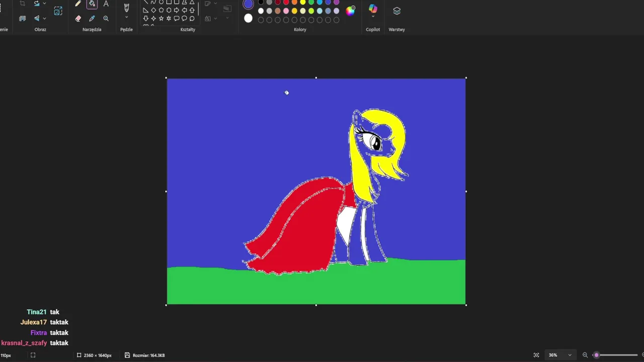
Task: Click the Flip image icon
Action: coord(37,19)
